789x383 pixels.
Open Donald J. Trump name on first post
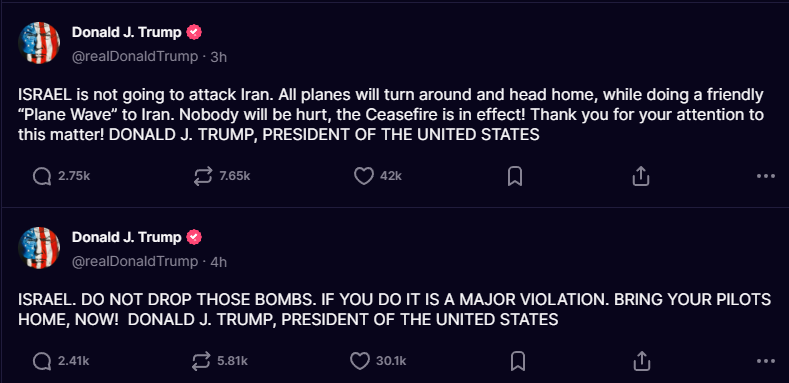(x=126, y=32)
